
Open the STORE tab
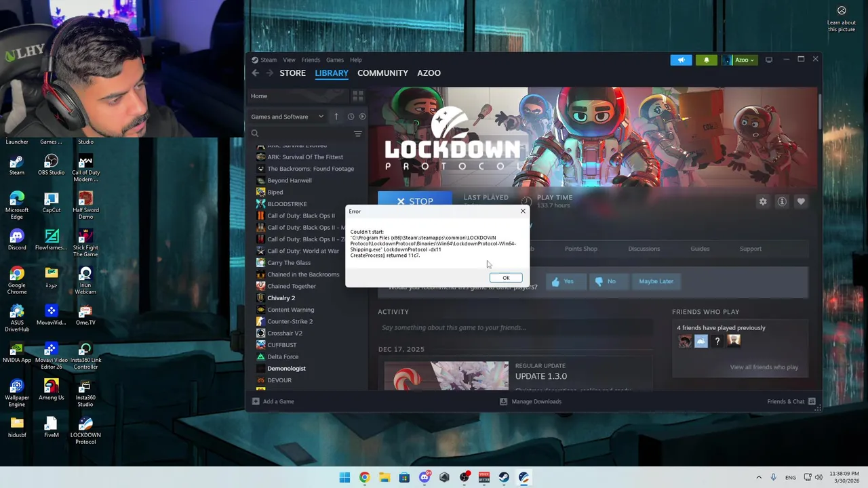coord(293,73)
